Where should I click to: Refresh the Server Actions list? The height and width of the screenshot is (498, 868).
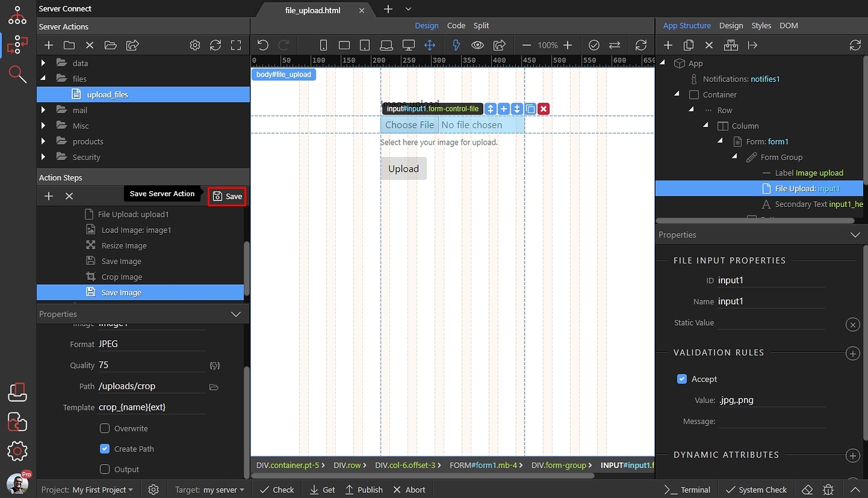point(215,45)
